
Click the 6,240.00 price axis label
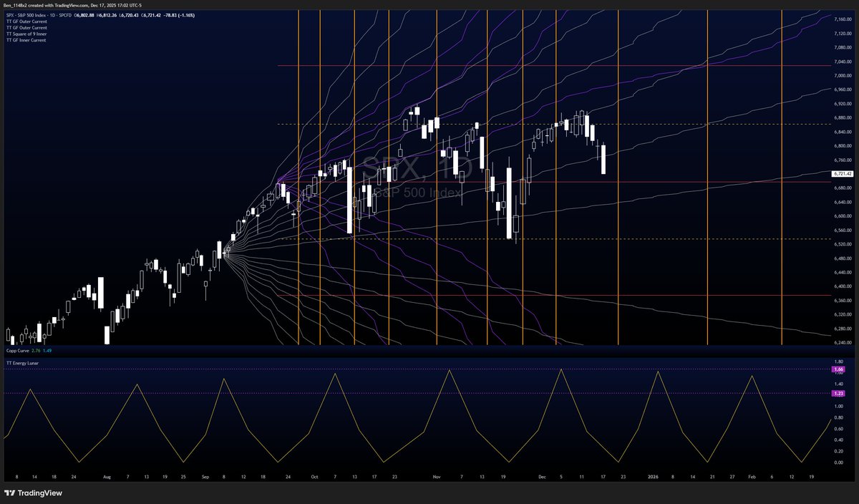click(x=843, y=342)
